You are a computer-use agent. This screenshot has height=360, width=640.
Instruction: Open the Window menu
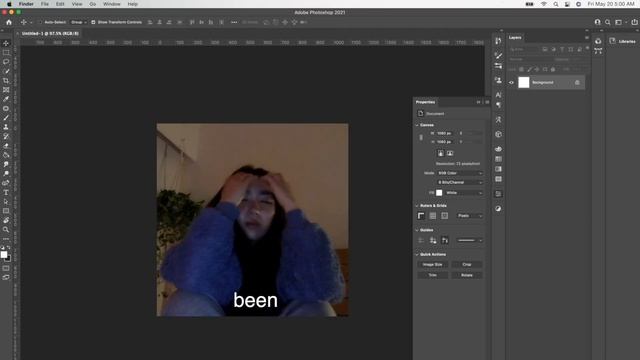tap(111, 4)
